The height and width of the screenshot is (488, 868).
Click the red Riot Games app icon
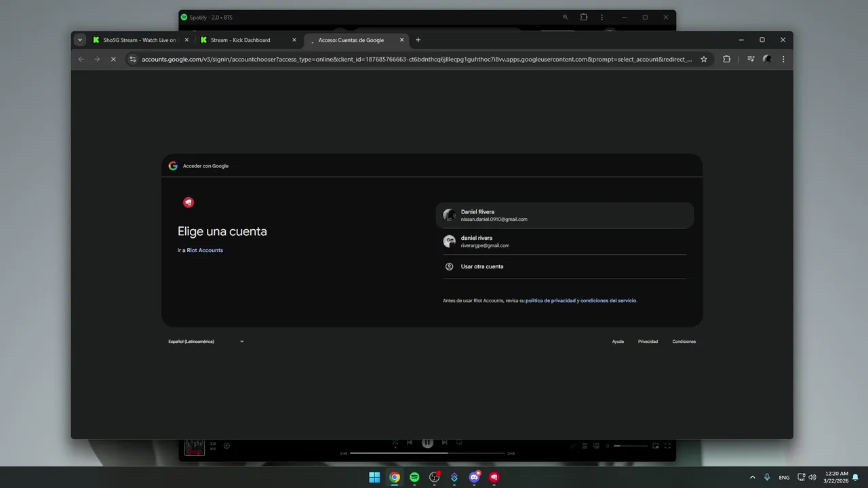189,202
